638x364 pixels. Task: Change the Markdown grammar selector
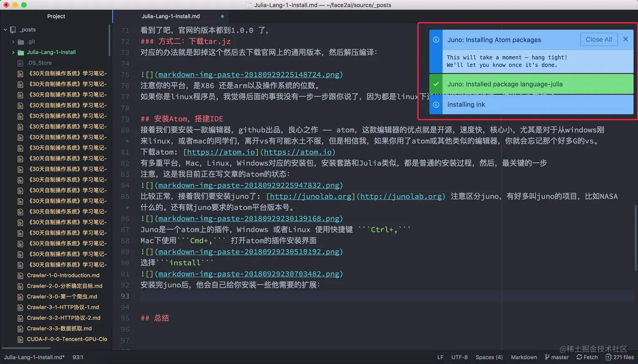[x=524, y=357]
